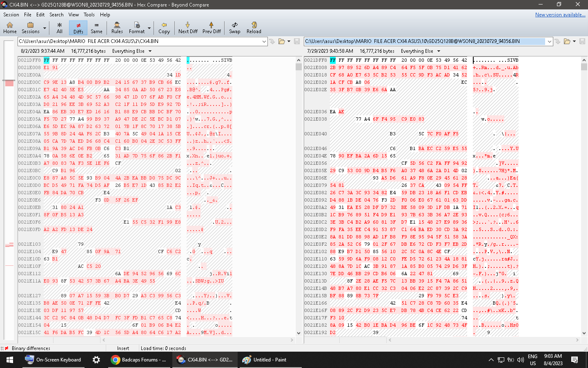Toggle the All display filter
The image size is (588, 368).
(x=60, y=27)
